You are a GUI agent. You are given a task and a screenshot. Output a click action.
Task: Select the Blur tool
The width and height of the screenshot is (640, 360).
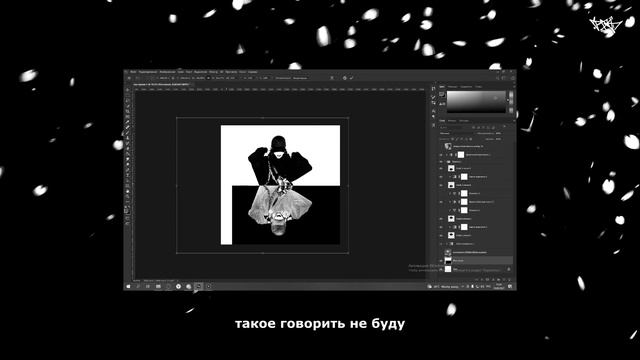click(x=127, y=159)
